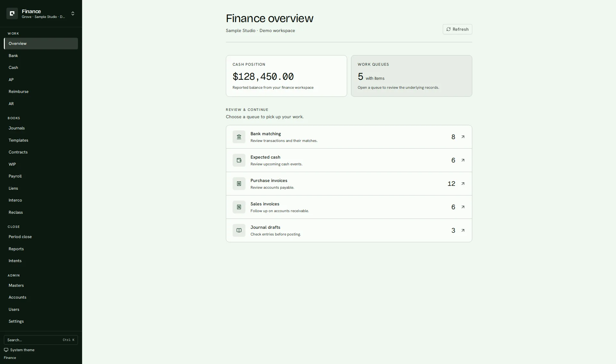
Task: Open the WIP section
Action: click(x=41, y=164)
